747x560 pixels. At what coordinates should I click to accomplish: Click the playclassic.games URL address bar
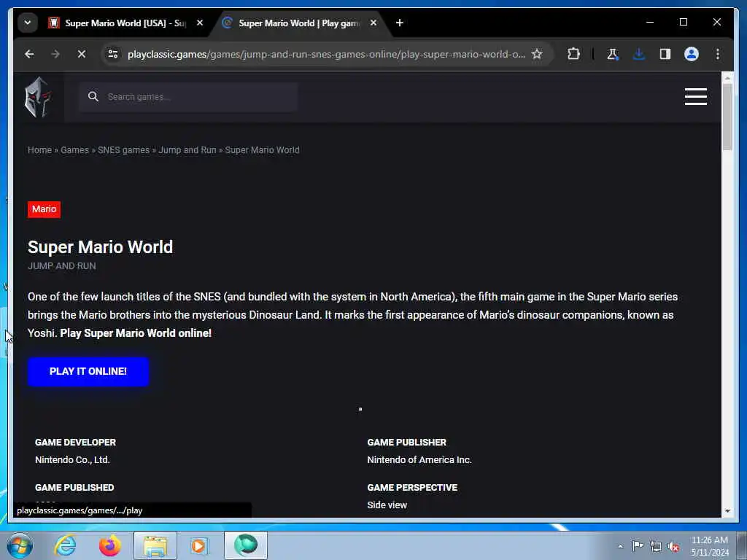326,54
